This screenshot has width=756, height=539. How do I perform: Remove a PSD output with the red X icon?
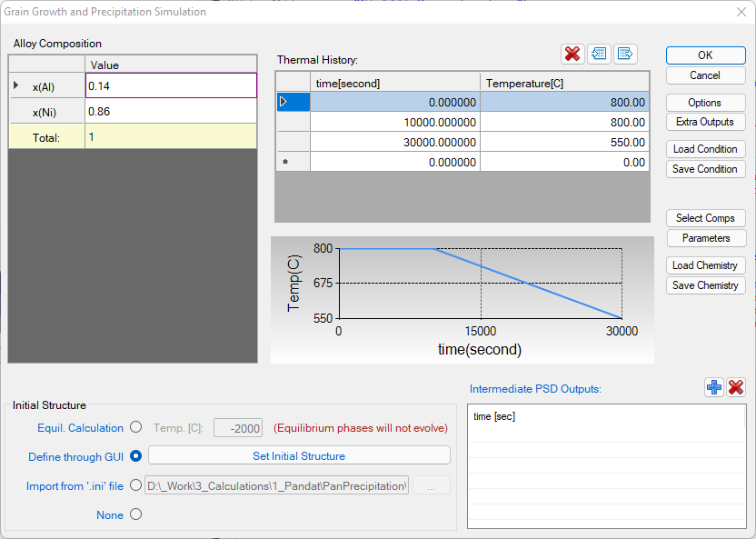coord(736,387)
